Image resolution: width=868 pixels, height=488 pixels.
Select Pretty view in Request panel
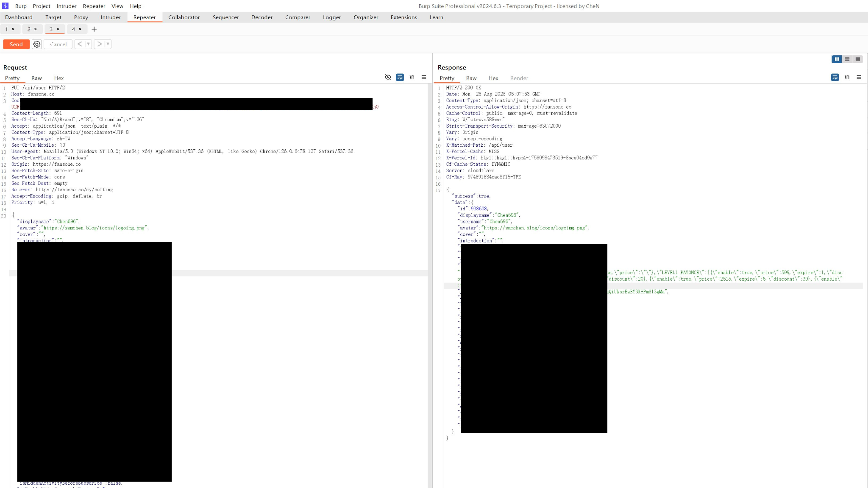(x=12, y=78)
